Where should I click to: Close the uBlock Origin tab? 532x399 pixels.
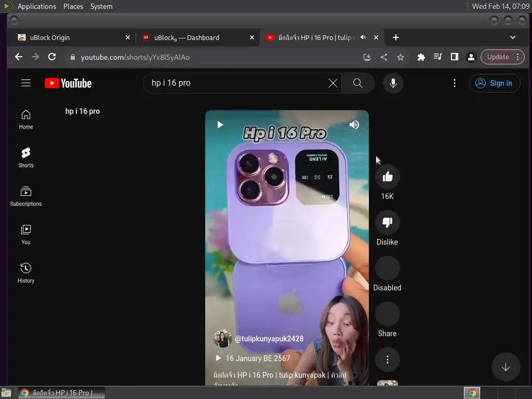(128, 37)
